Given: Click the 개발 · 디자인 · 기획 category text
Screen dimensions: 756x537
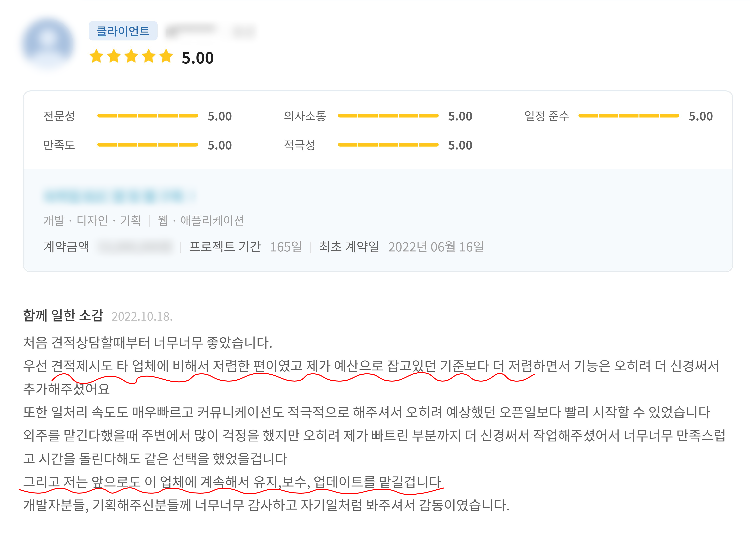Looking at the screenshot, I should tap(92, 220).
